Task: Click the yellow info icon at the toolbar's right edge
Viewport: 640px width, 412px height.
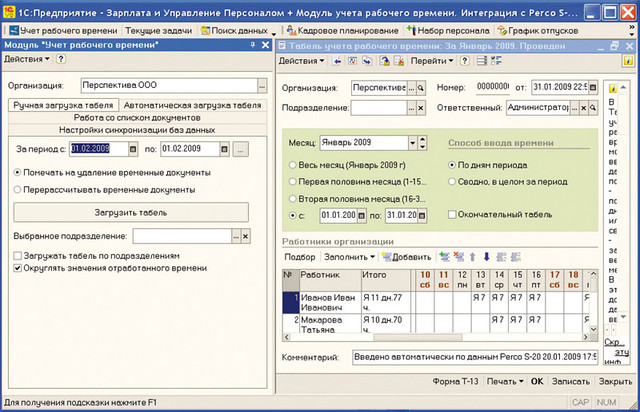Action: (628, 61)
